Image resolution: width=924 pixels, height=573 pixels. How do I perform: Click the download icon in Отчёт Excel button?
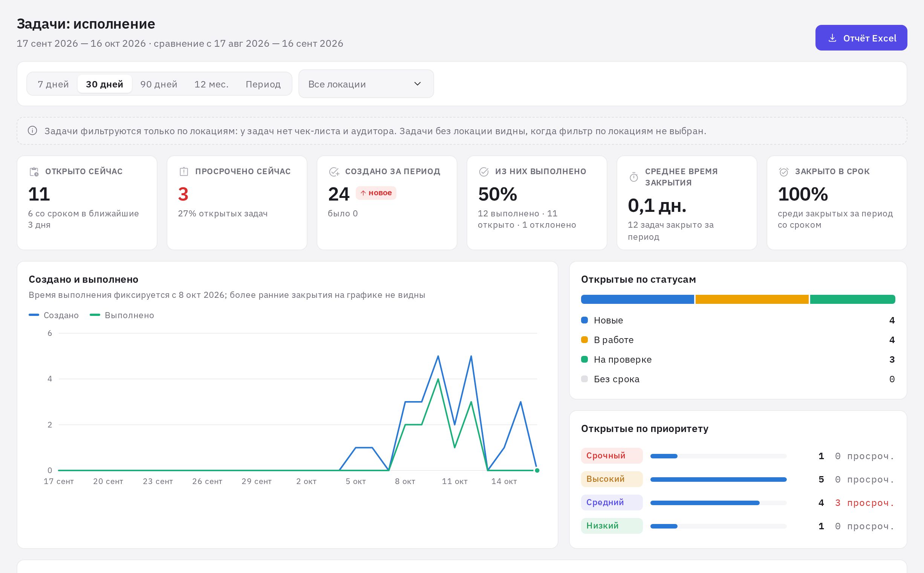832,38
